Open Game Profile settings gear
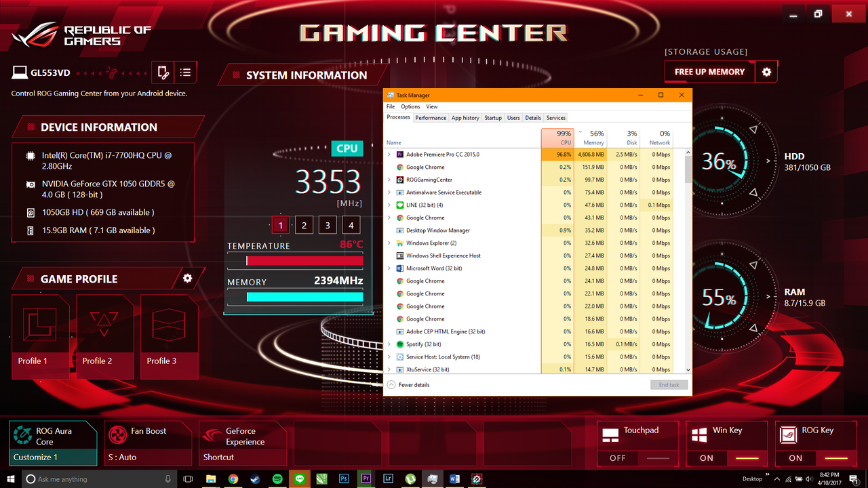Image resolution: width=868 pixels, height=488 pixels. (x=187, y=279)
